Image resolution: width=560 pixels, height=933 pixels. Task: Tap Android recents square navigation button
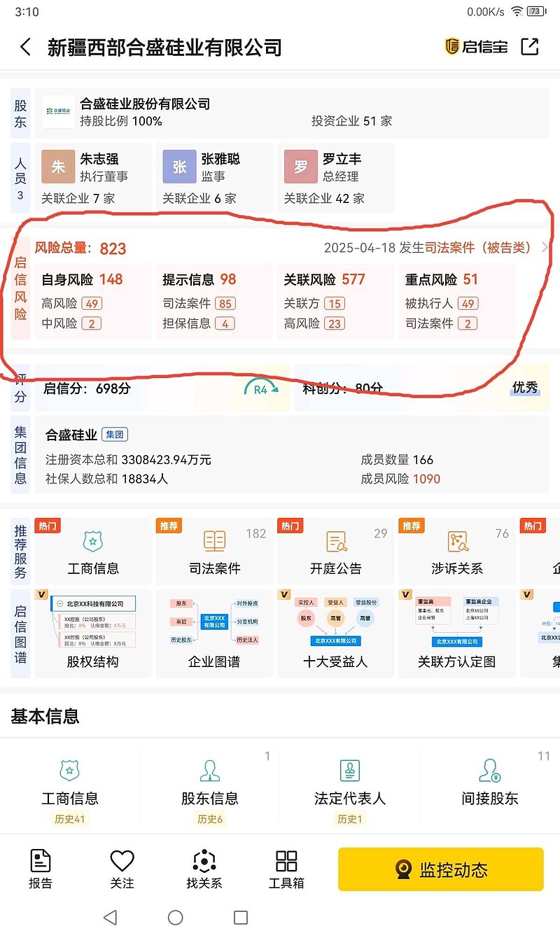pos(241,917)
